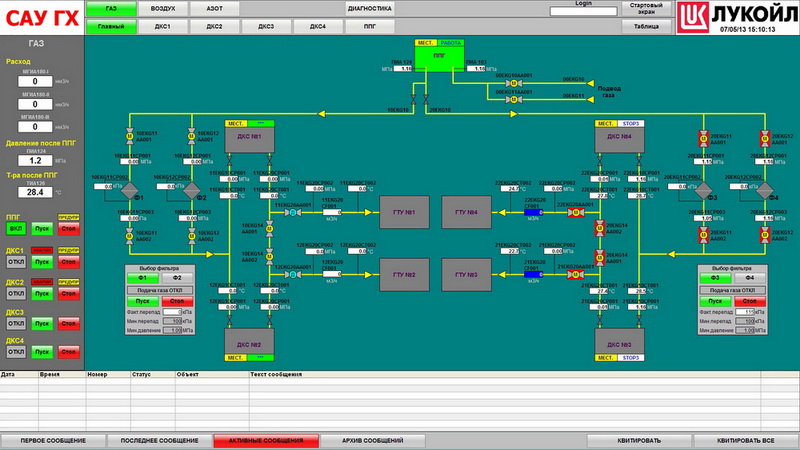Show АРХИВ СООБЩЕНИЙ message archive
This screenshot has width=800, height=450.
coord(371,440)
